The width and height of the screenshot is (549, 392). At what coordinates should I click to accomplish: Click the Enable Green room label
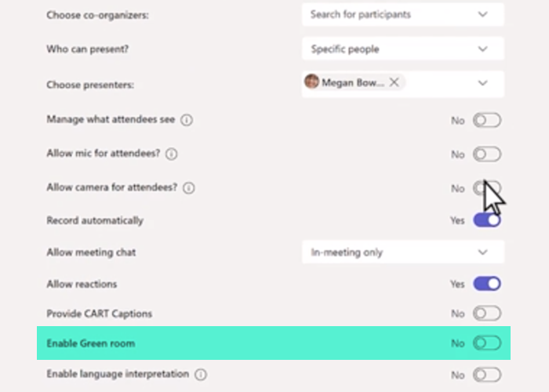pyautogui.click(x=96, y=343)
